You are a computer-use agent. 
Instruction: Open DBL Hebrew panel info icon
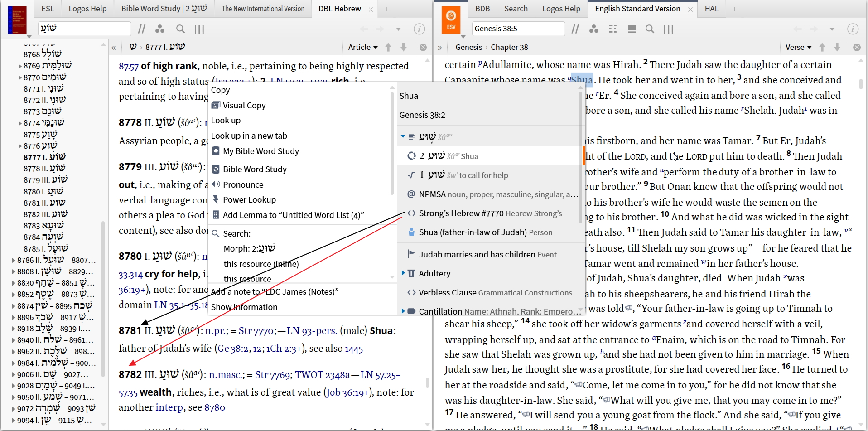[420, 29]
